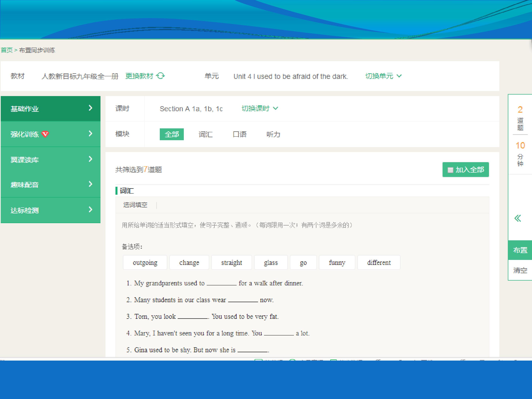Expand the 切换课时 dropdown
532x399 pixels.
260,108
